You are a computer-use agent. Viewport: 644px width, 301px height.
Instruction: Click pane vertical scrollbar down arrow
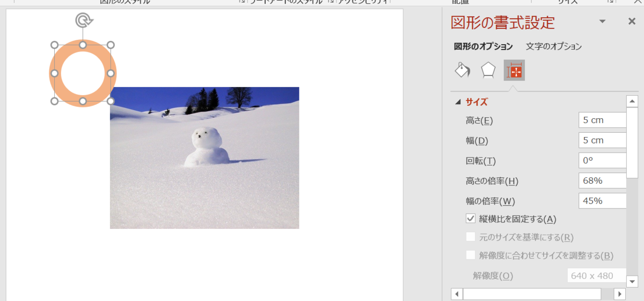point(632,282)
